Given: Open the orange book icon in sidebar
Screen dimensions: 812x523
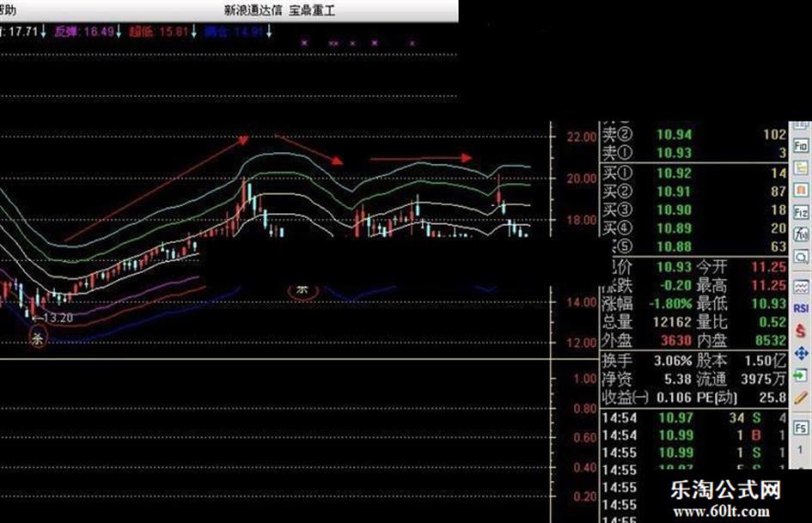Looking at the screenshot, I should pos(801,190).
